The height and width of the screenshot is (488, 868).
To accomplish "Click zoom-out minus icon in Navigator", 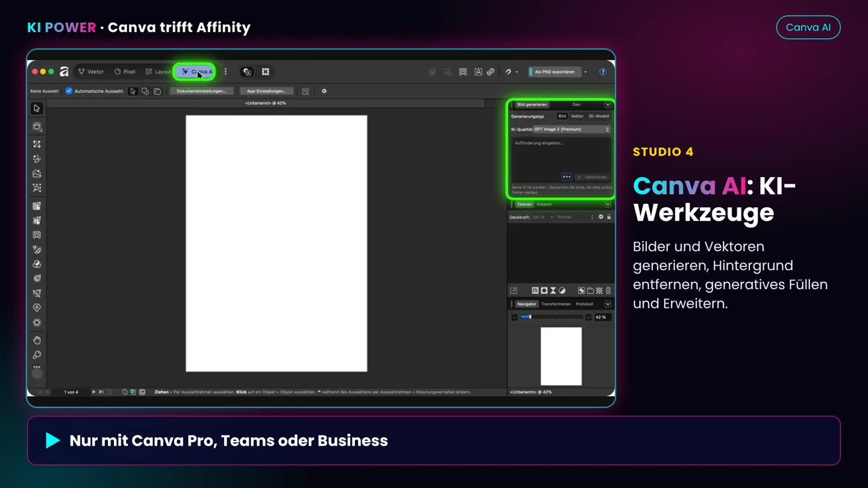I will pyautogui.click(x=514, y=317).
